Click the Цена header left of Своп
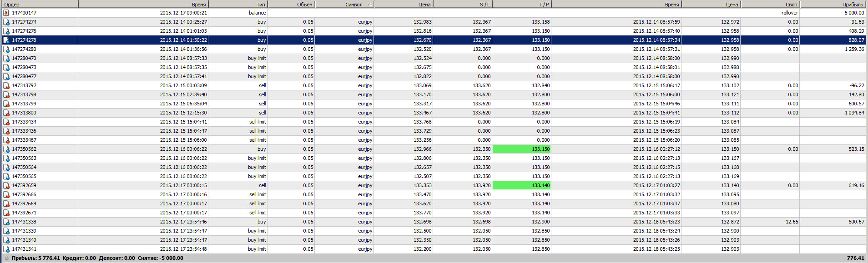The image size is (868, 263). [x=711, y=4]
